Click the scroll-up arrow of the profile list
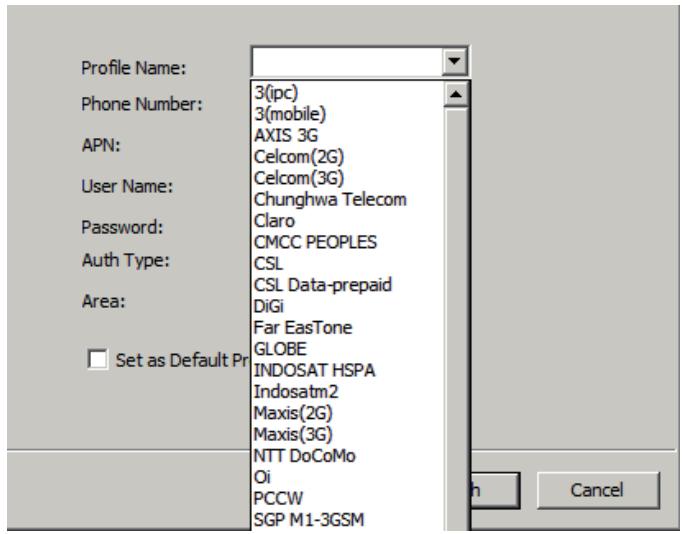This screenshot has width=684, height=534. (x=455, y=94)
